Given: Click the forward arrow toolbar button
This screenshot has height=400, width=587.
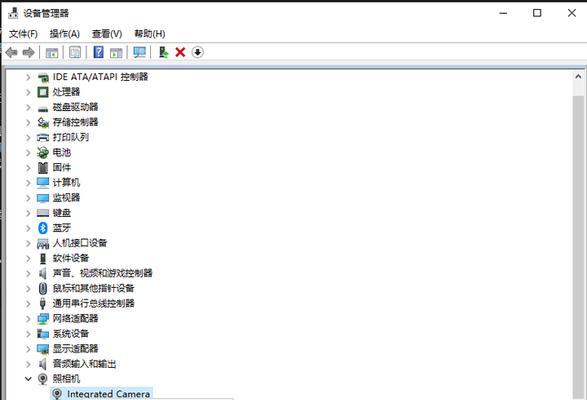Looking at the screenshot, I should (28, 52).
